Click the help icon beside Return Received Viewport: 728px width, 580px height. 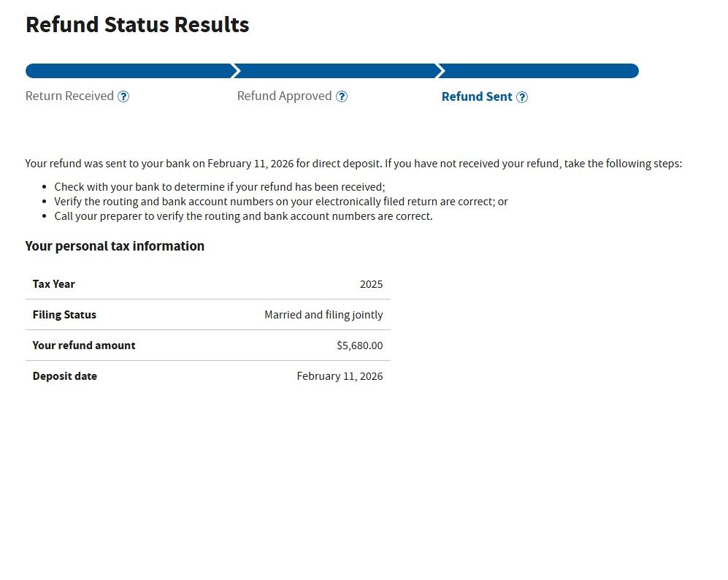click(123, 96)
